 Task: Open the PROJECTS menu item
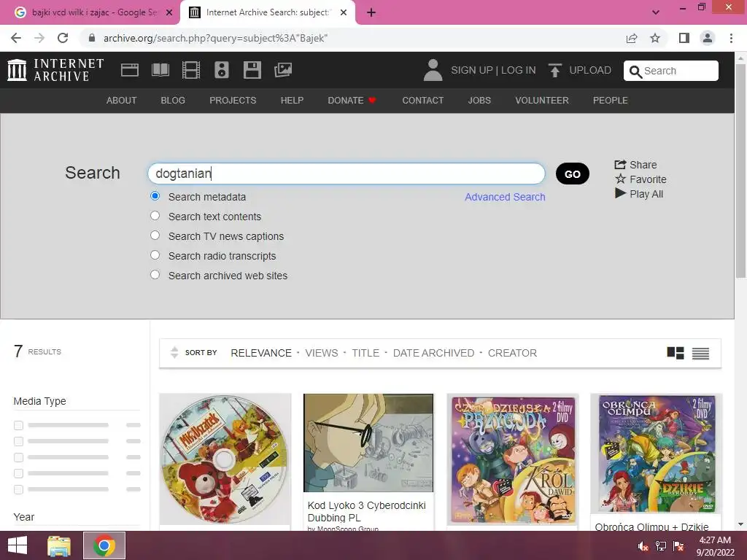233,101
